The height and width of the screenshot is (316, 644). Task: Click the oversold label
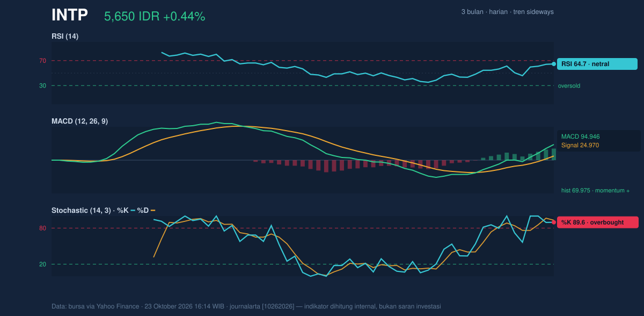pyautogui.click(x=569, y=85)
